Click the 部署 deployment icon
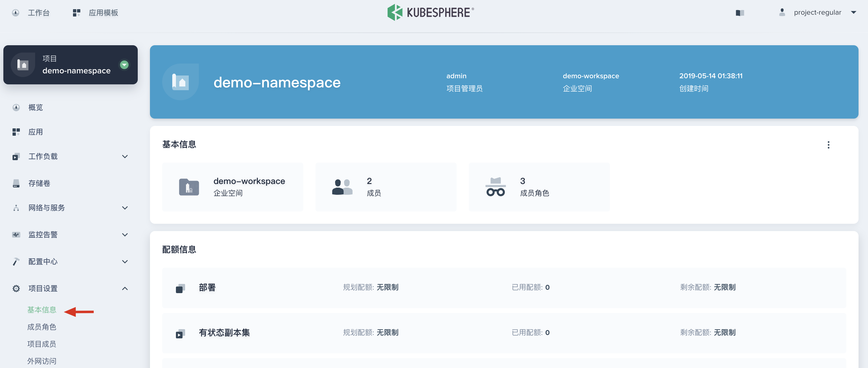 [x=180, y=288]
